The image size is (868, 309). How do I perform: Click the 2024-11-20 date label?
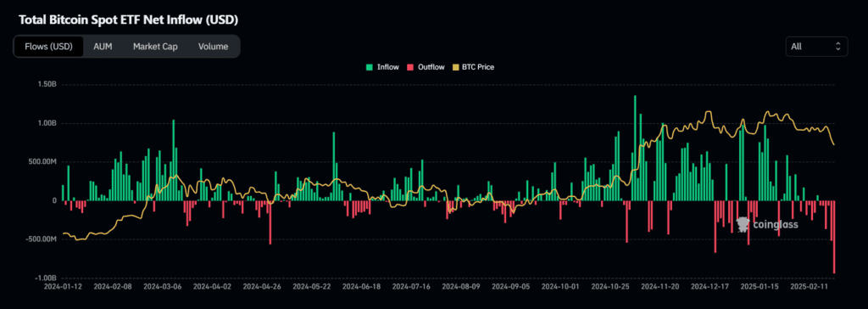pos(659,288)
